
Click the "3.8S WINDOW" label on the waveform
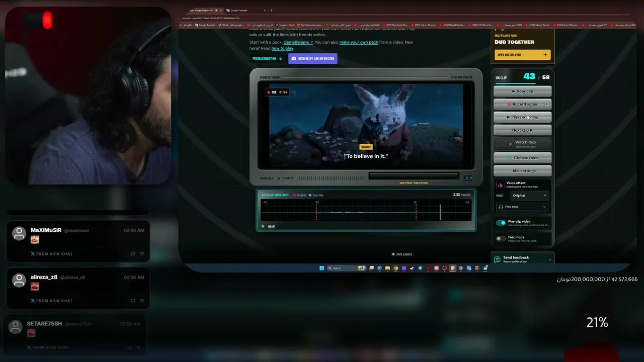[461, 195]
